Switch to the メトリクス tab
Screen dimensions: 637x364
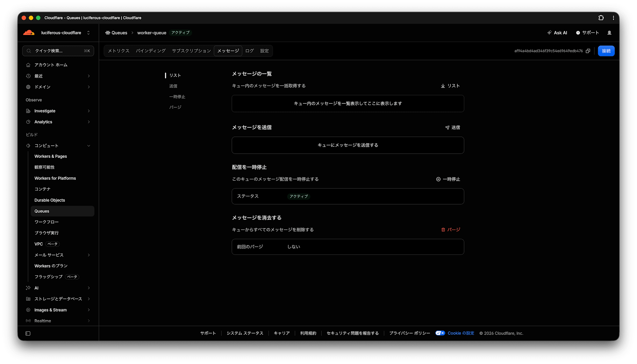[118, 51]
